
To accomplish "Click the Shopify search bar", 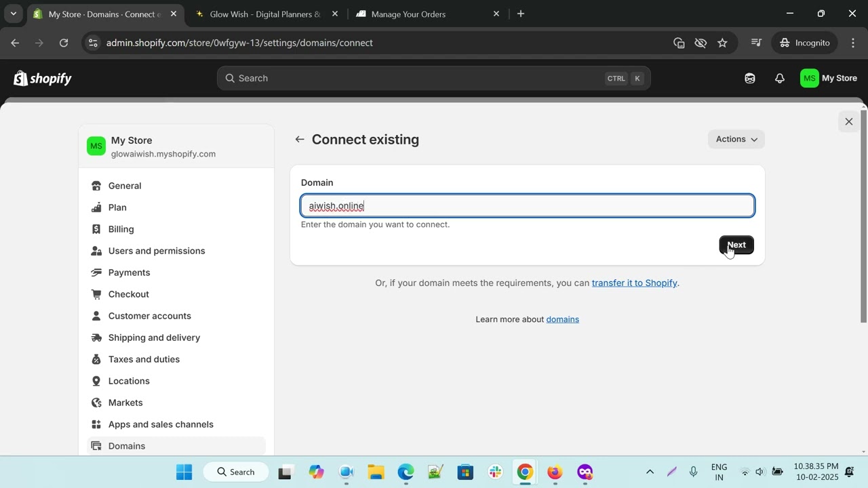I will tap(434, 79).
